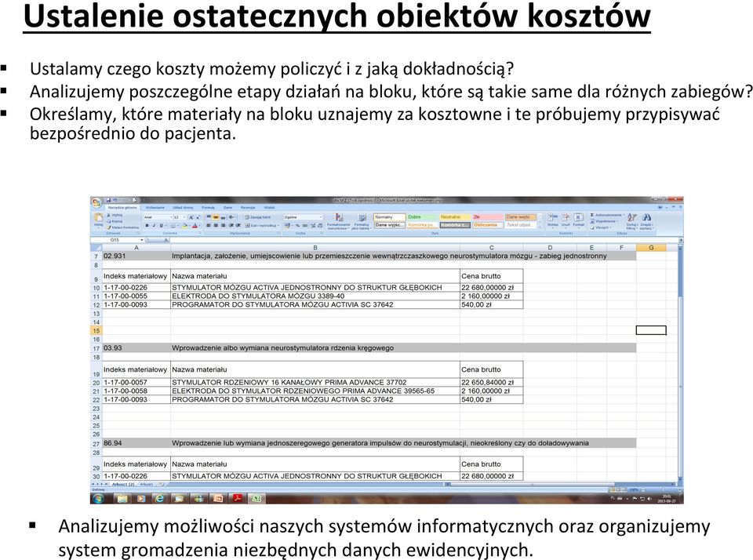Switch to the Recenzja ribbon tab
Image resolution: width=753 pixels, height=560 pixels.
[248, 208]
